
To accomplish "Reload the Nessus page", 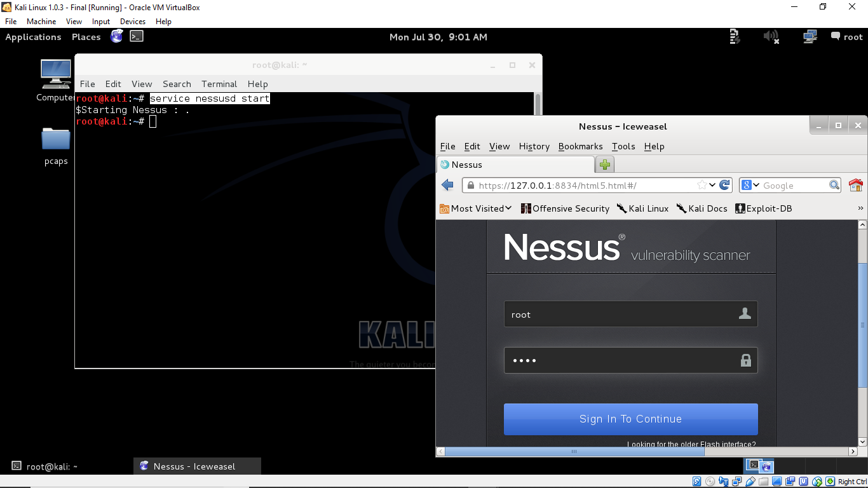I will point(724,185).
